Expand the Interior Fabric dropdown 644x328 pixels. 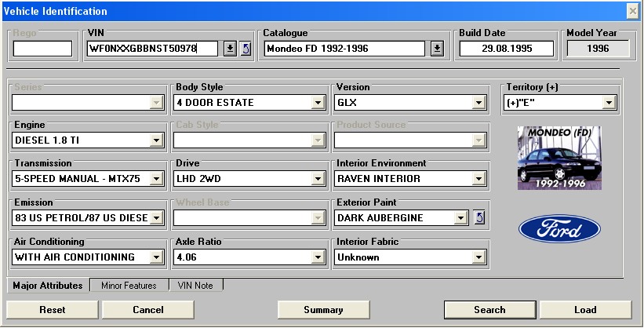click(478, 257)
